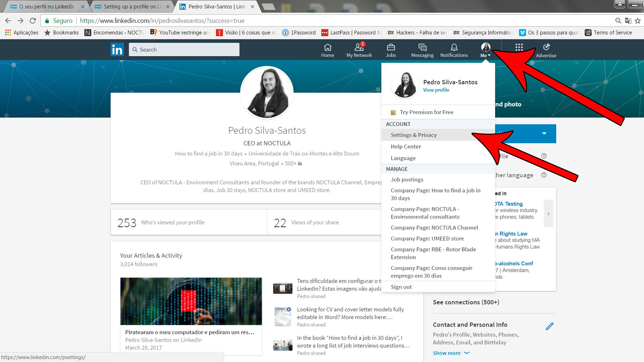Click View profile link in dropdown
Screen dimensions: 644x362
(x=436, y=90)
